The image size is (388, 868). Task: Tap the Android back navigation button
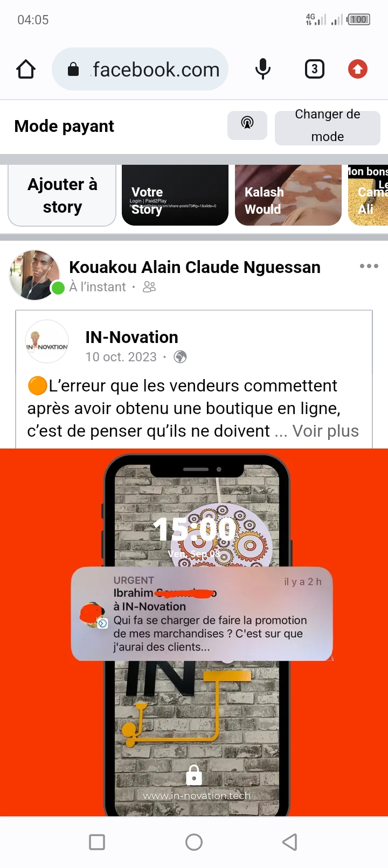coord(290,842)
